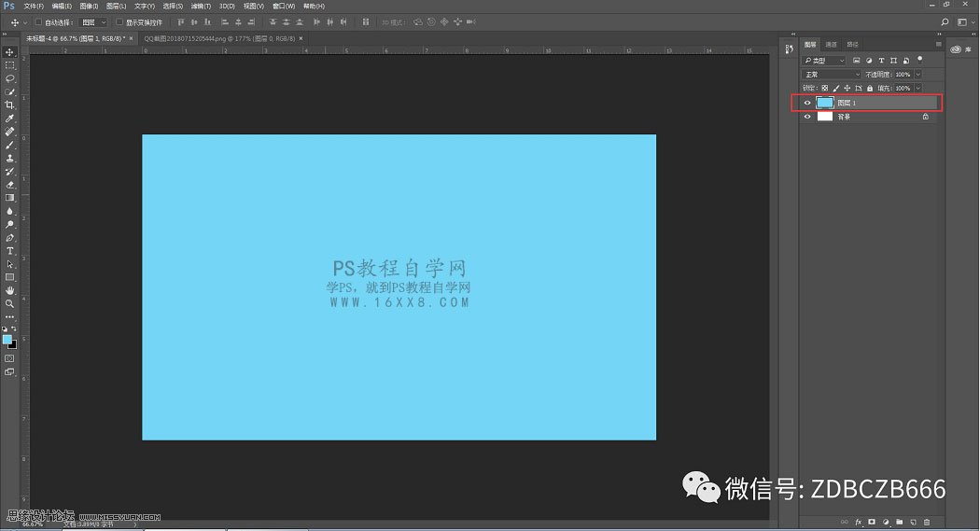Select the Spot Healing Brush tool

[x=9, y=132]
